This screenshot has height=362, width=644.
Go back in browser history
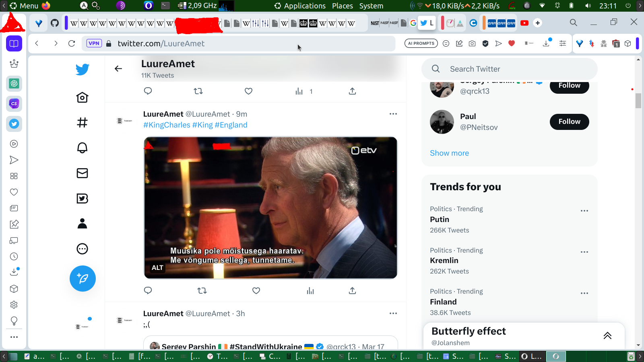click(37, 43)
